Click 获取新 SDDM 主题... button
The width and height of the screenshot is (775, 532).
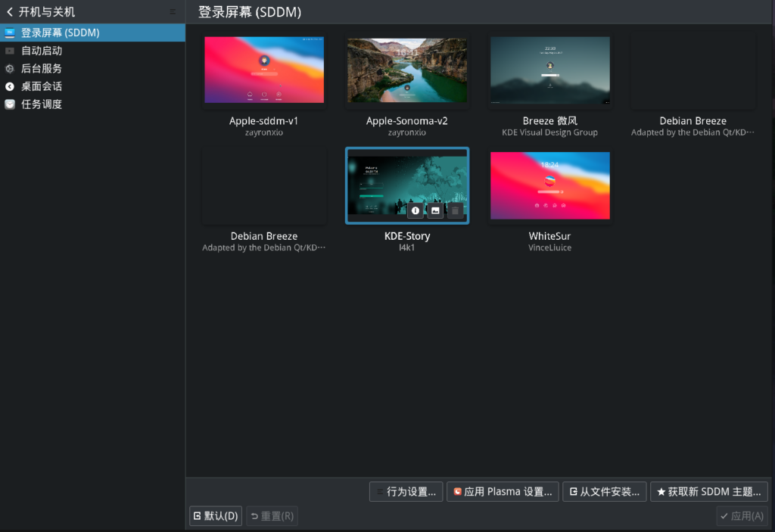(x=708, y=491)
